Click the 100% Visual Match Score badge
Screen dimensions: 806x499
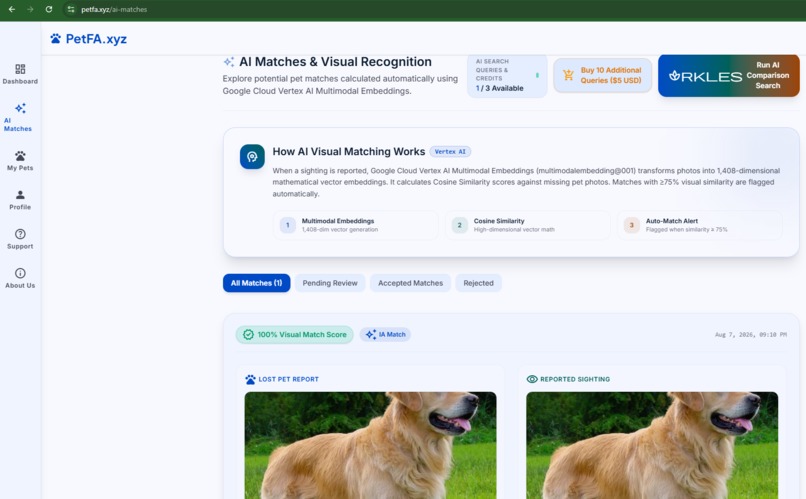click(295, 335)
